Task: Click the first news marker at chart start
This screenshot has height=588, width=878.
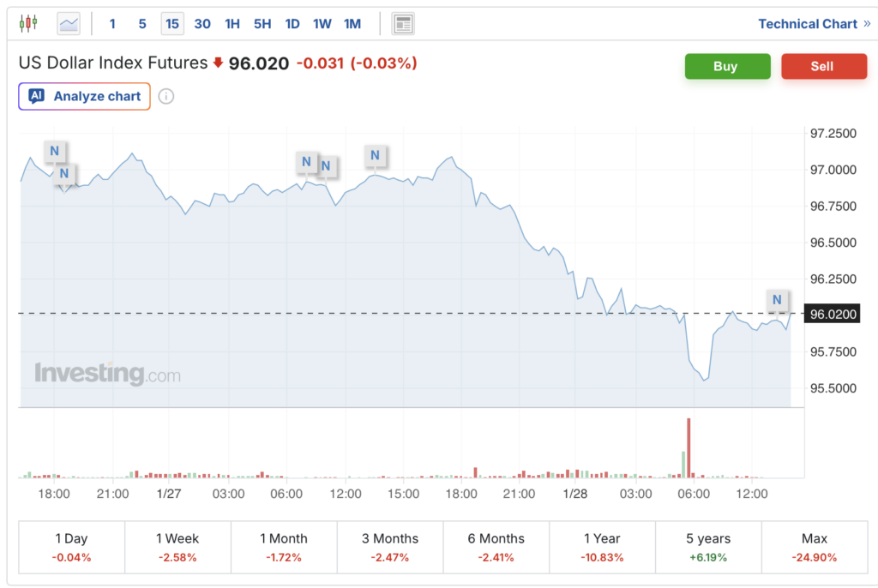Action: [x=54, y=152]
